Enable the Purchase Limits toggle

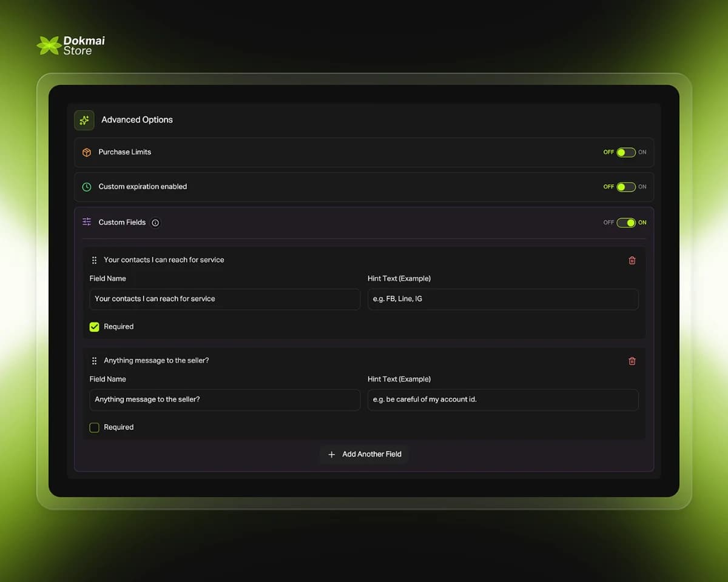pyautogui.click(x=625, y=152)
